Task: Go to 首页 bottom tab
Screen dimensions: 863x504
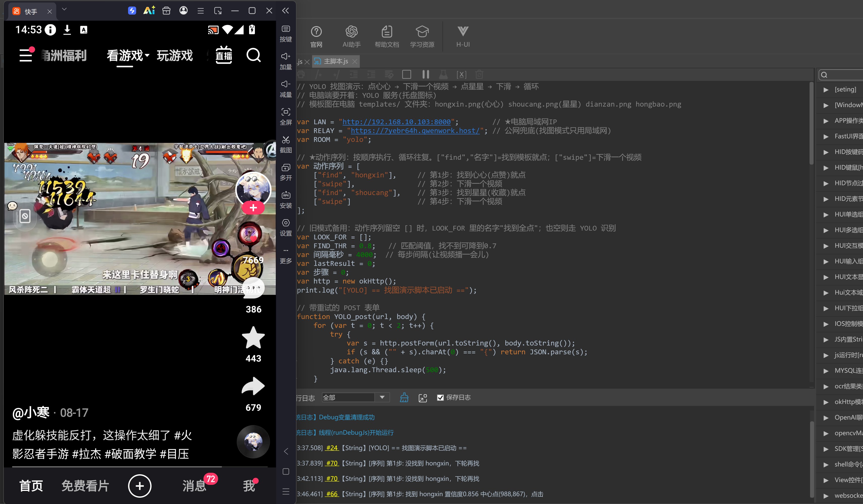Action: pyautogui.click(x=31, y=486)
